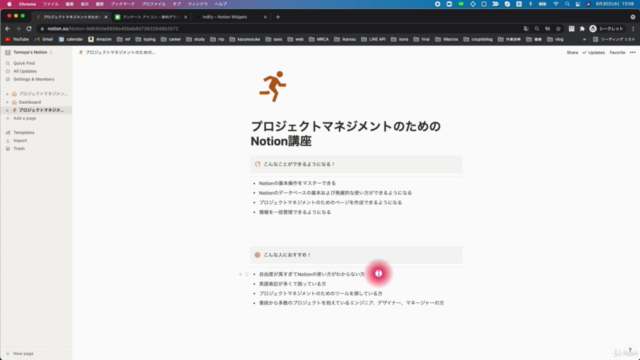The width and height of the screenshot is (640, 360).
Task: Open All Updates in the sidebar
Action: pyautogui.click(x=24, y=71)
